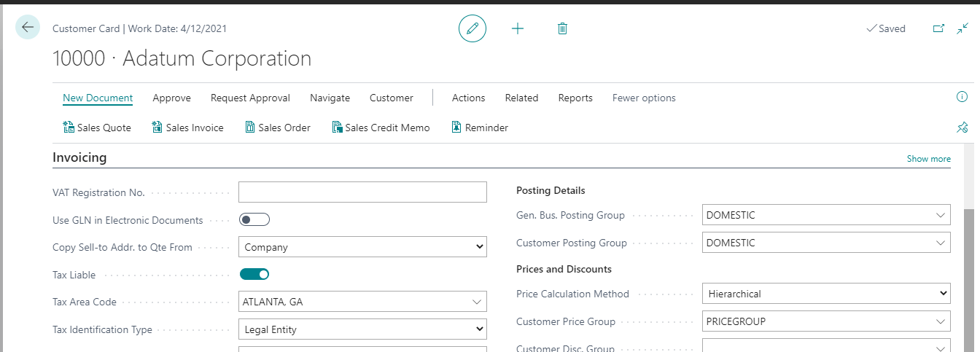Click the 10000 · Adatum Corporation title
The image size is (980, 352).
coord(182,58)
